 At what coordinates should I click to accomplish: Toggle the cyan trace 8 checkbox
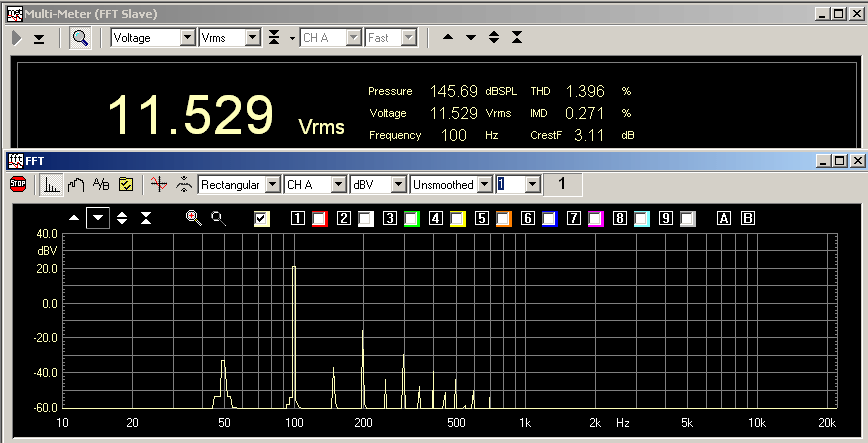[x=642, y=219]
